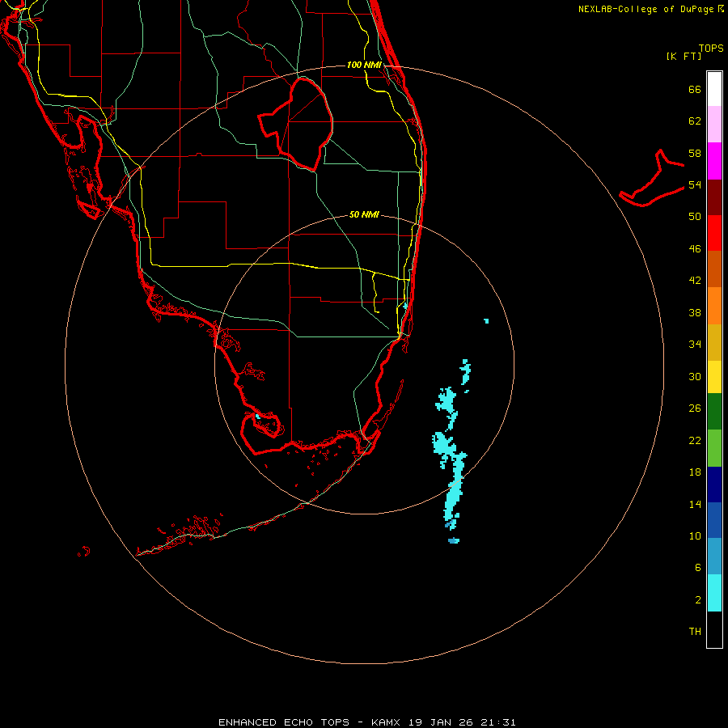
Task: Click the legend value 10
Action: tap(695, 536)
